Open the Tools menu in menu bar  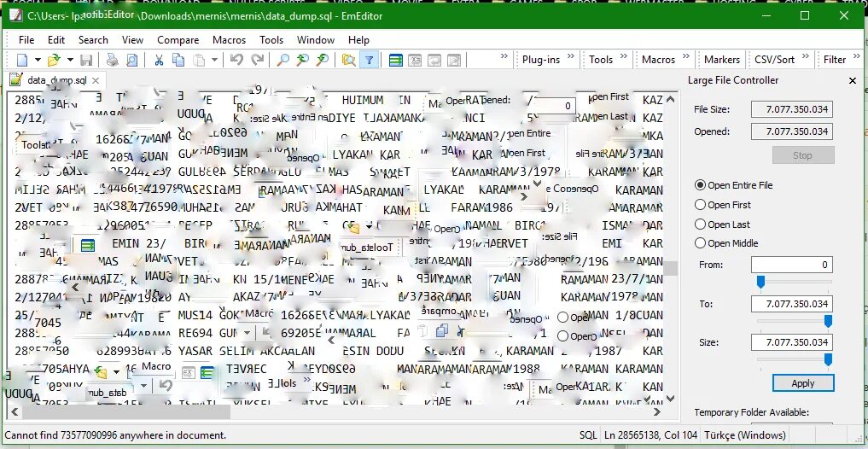click(271, 40)
